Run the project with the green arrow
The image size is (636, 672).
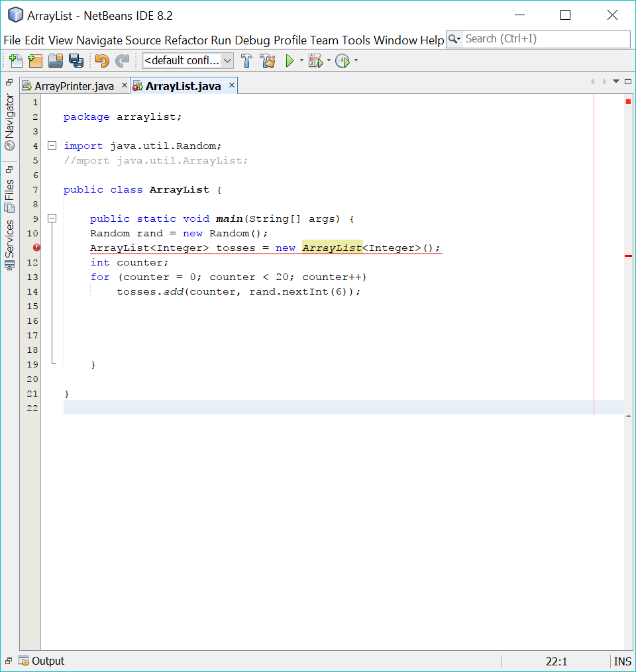pyautogui.click(x=290, y=60)
